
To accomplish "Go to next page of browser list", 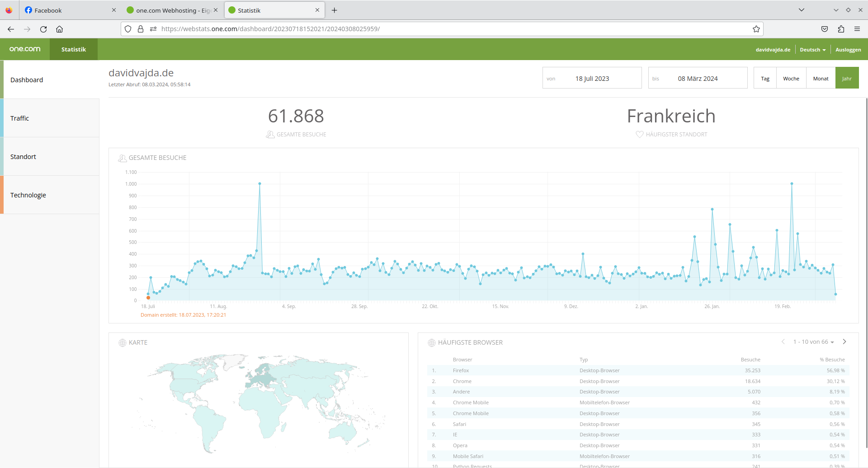I will coord(844,342).
